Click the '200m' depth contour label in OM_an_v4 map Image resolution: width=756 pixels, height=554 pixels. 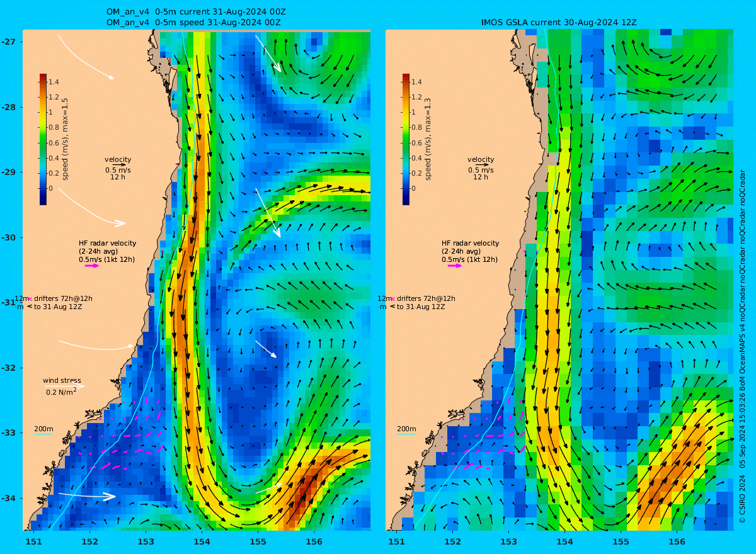(43, 429)
